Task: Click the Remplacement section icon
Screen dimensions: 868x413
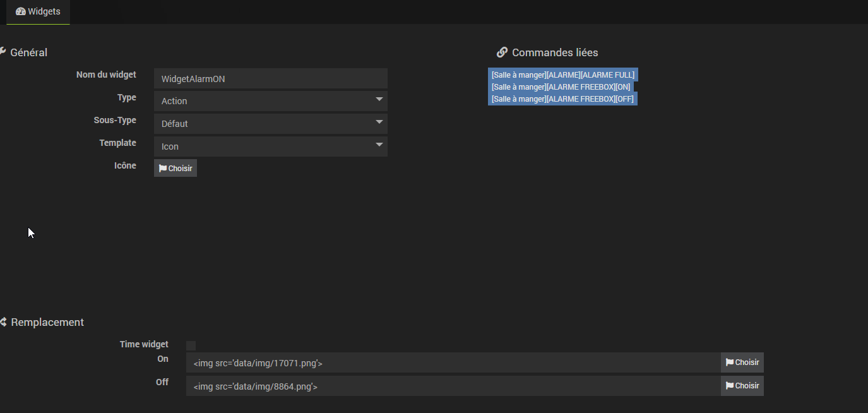Action: (x=3, y=322)
